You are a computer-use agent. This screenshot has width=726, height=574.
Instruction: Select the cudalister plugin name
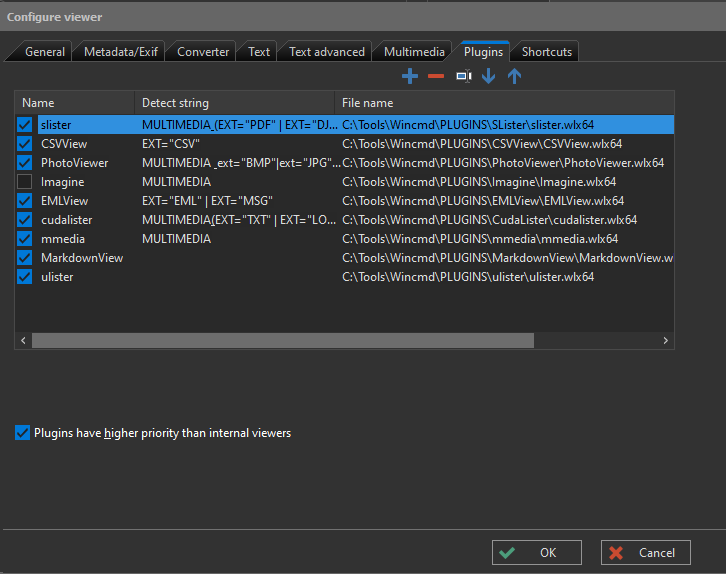(x=66, y=219)
